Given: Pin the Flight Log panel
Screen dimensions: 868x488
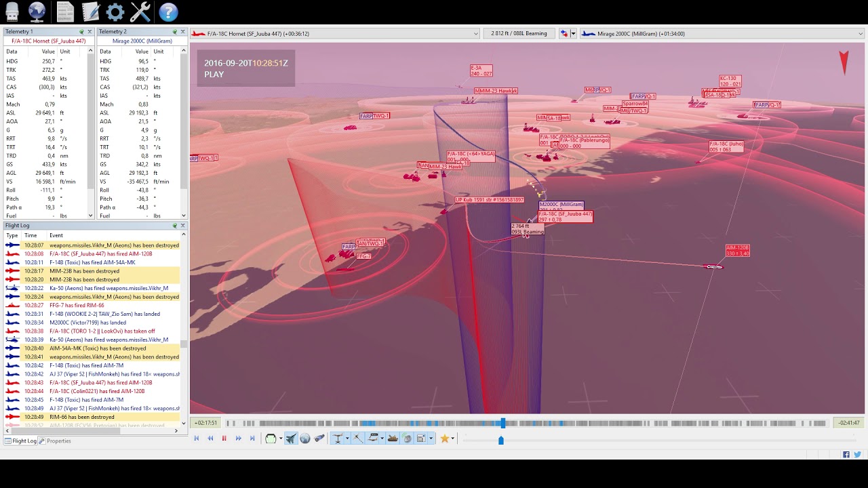Looking at the screenshot, I should 174,226.
